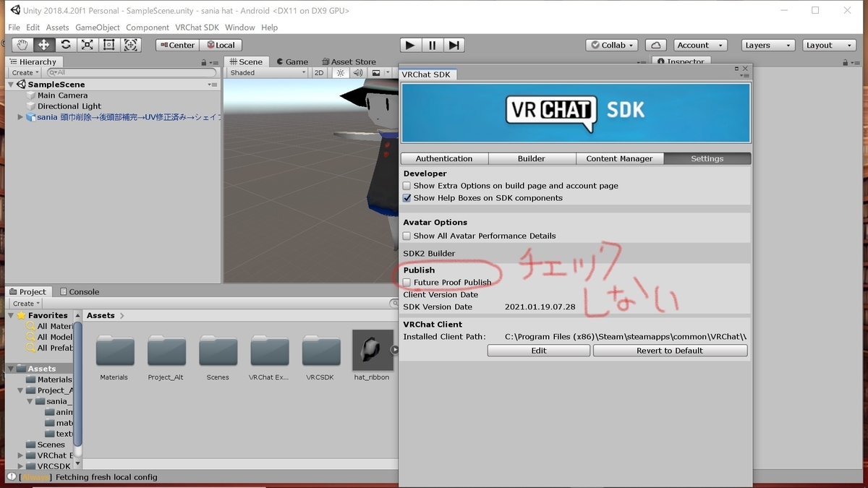The height and width of the screenshot is (488, 868).
Task: Select the Scale tool in toolbar
Action: pyautogui.click(x=88, y=45)
